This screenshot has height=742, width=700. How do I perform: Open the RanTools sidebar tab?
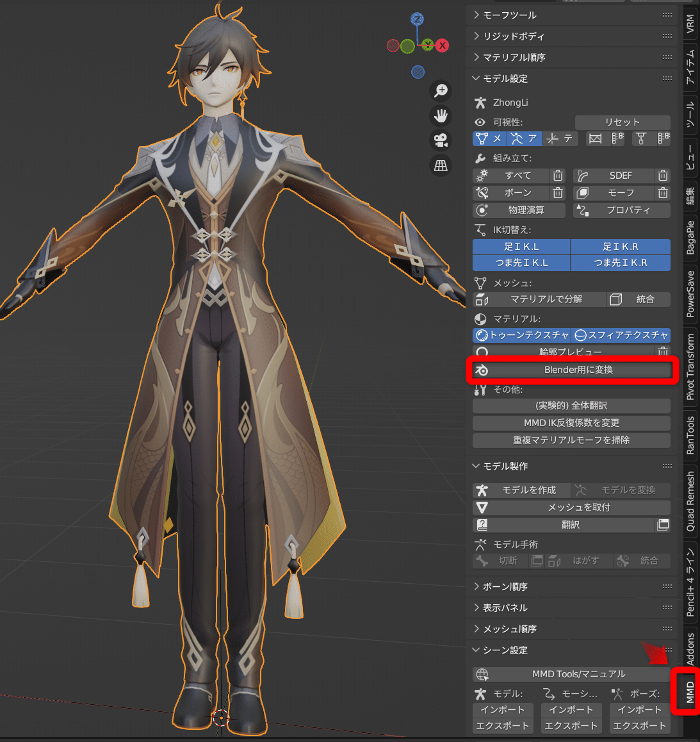click(x=690, y=435)
